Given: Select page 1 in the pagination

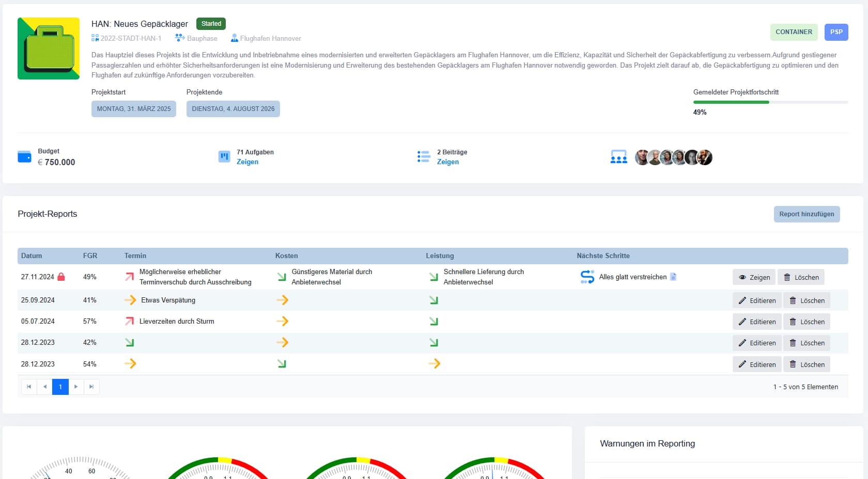Looking at the screenshot, I should (60, 387).
